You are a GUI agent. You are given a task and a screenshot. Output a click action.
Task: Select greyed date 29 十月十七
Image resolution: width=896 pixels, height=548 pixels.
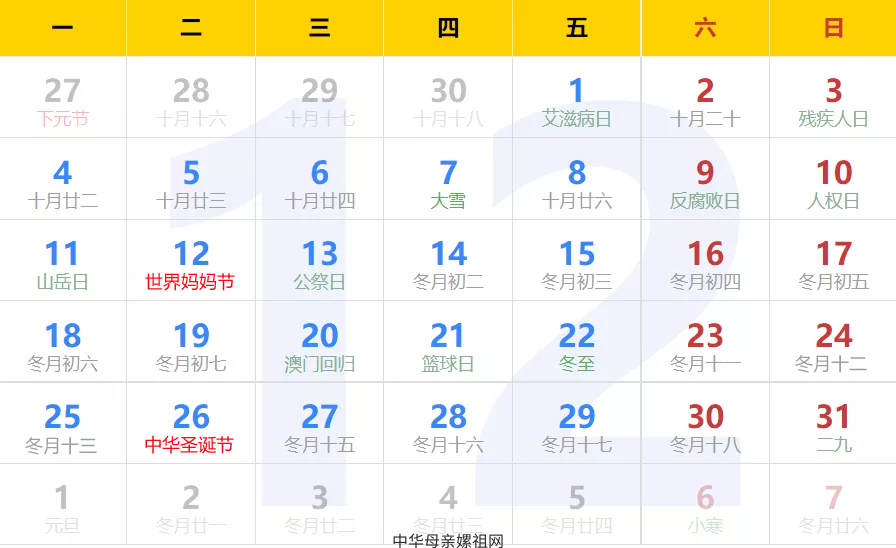pyautogui.click(x=319, y=98)
